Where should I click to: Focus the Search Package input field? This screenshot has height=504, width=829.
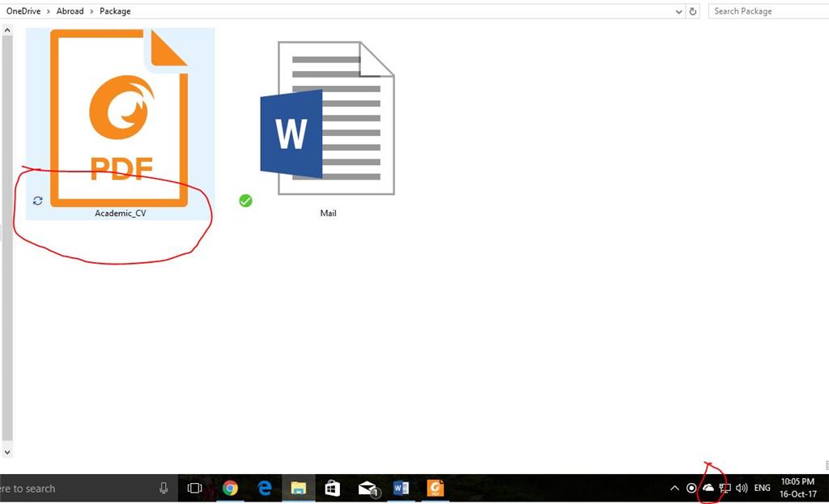768,11
